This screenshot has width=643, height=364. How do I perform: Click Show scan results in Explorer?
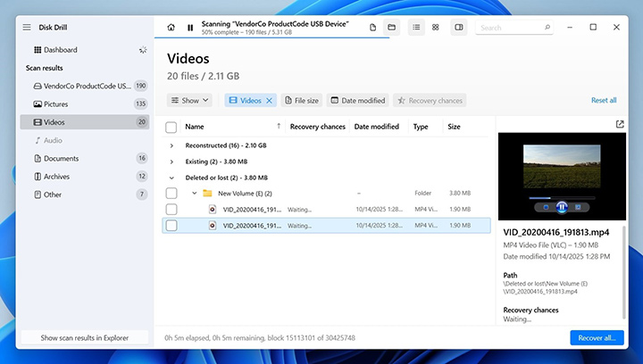pos(85,338)
